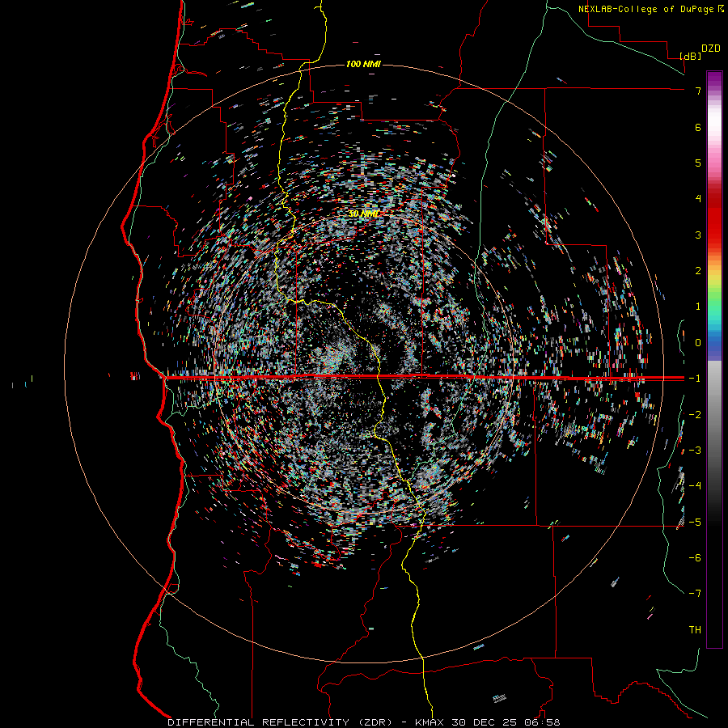Click the -2 value on the color scale
Screen dimensions: 728x728
point(695,415)
